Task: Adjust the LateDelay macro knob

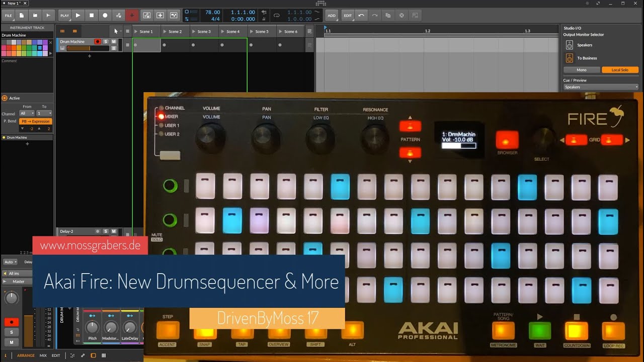Action: click(130, 327)
